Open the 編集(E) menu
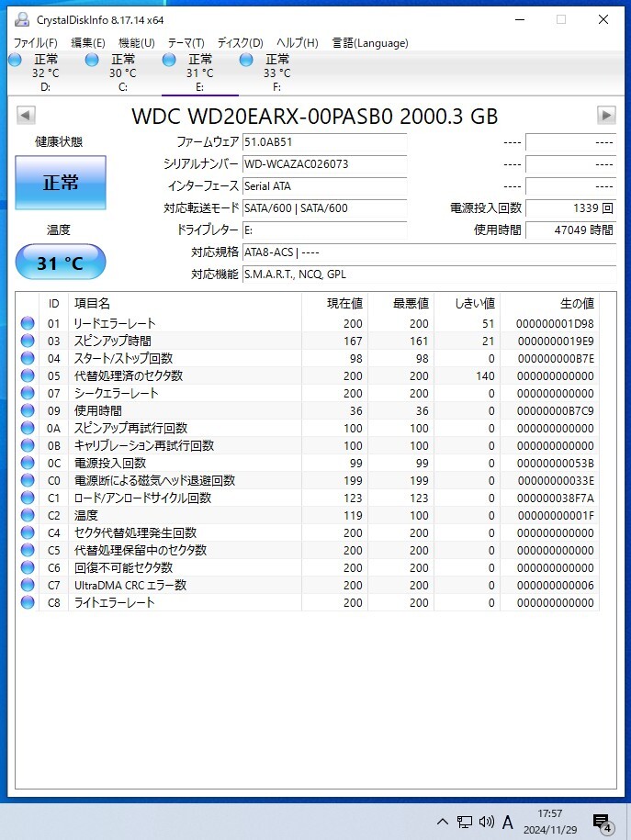The height and width of the screenshot is (840, 631). (88, 43)
